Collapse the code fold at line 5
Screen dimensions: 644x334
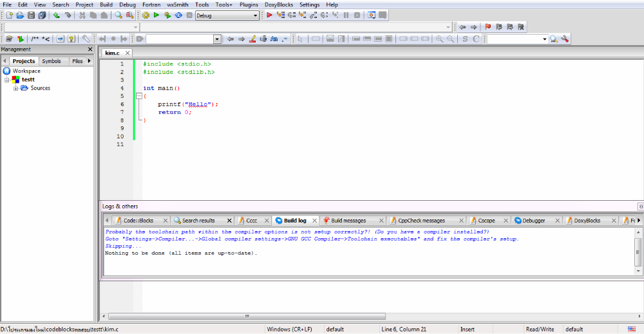(x=139, y=96)
